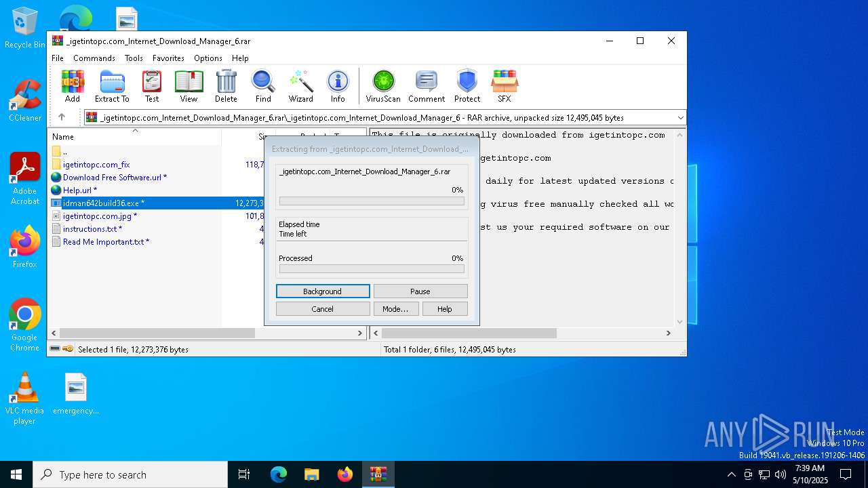
Task: Sort file list by Name column
Action: [134, 137]
